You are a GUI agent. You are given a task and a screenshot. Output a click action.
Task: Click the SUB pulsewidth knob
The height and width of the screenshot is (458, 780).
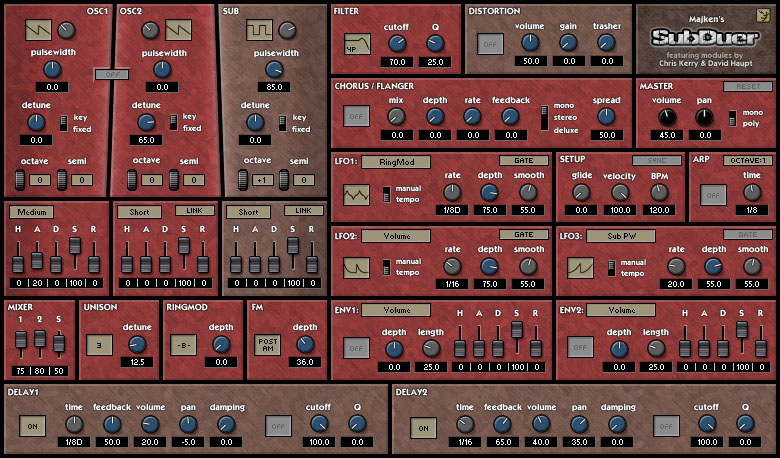click(x=274, y=70)
